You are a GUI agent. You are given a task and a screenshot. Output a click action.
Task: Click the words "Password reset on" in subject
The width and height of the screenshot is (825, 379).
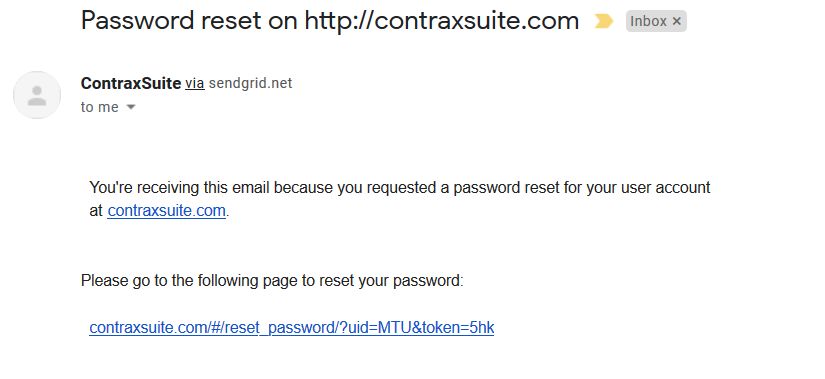[189, 21]
